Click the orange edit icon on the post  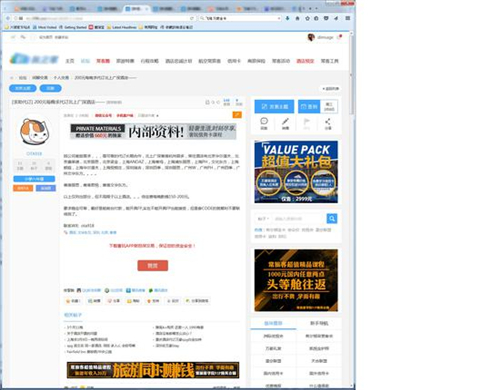point(237,115)
